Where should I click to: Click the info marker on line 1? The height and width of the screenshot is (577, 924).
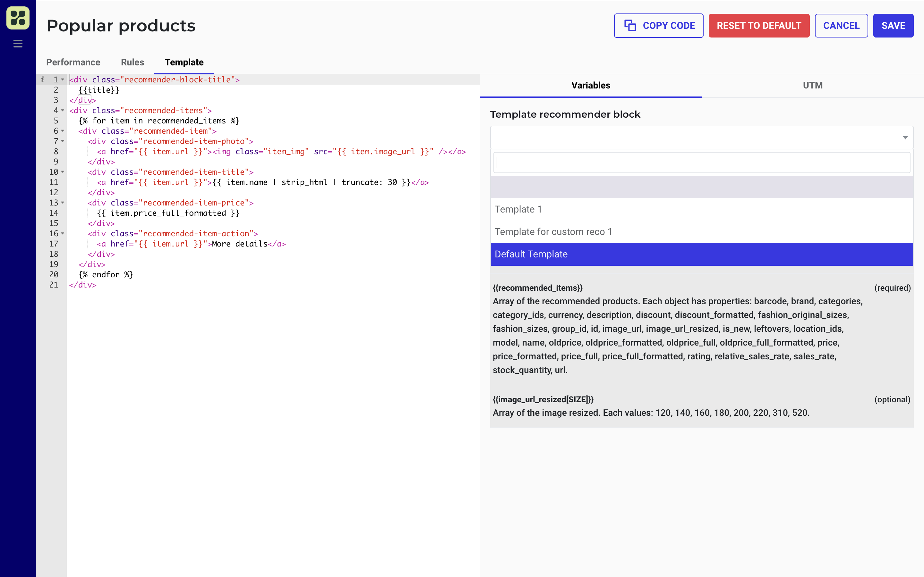click(x=42, y=79)
